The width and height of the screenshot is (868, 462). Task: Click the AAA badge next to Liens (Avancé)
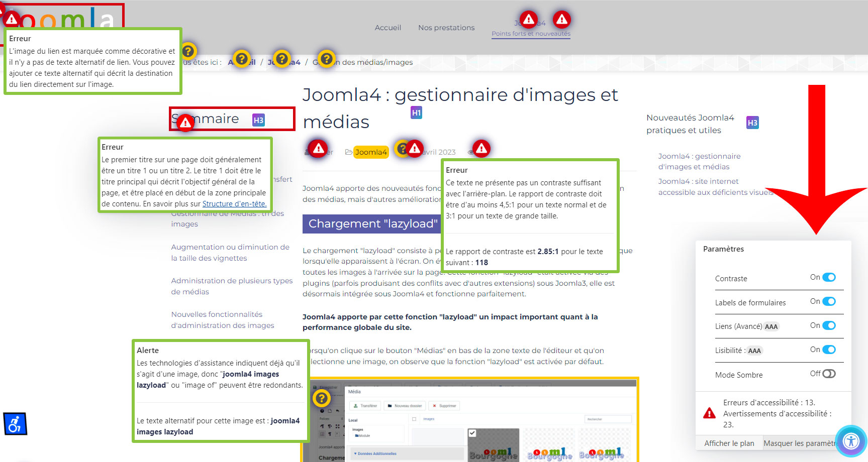click(x=771, y=327)
